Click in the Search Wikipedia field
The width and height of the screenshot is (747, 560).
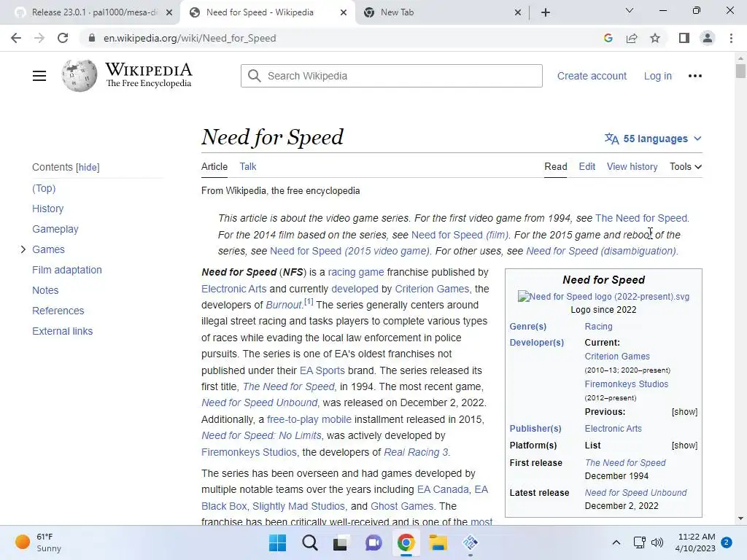(392, 76)
